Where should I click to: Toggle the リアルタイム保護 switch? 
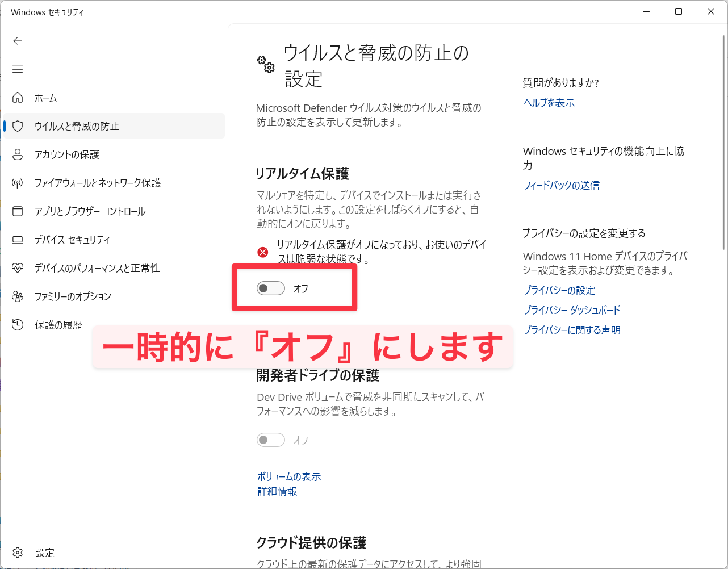coord(271,288)
